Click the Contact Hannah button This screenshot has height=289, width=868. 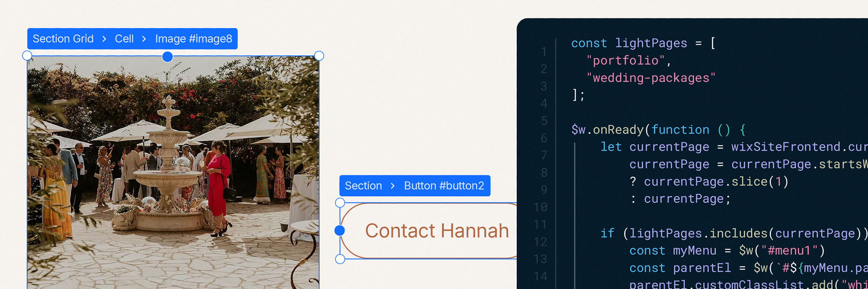click(x=436, y=231)
